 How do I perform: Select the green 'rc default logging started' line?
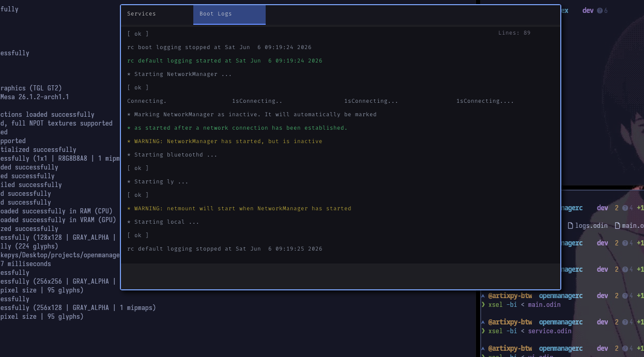224,61
